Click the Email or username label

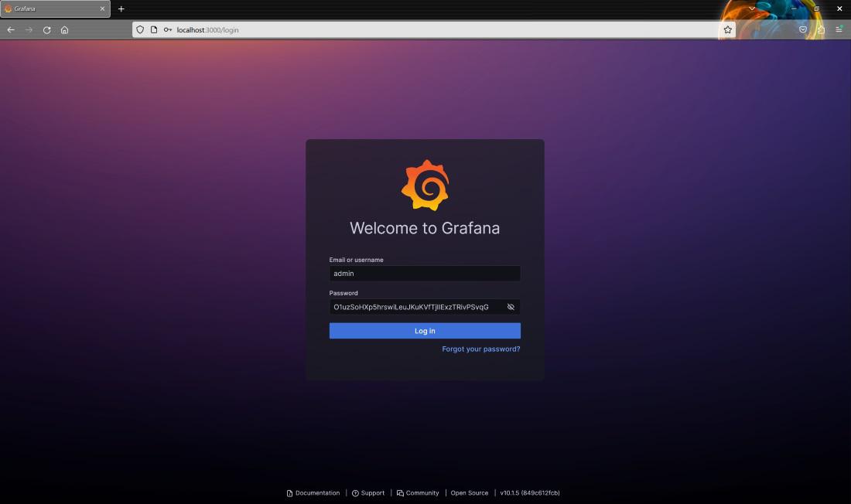click(356, 260)
